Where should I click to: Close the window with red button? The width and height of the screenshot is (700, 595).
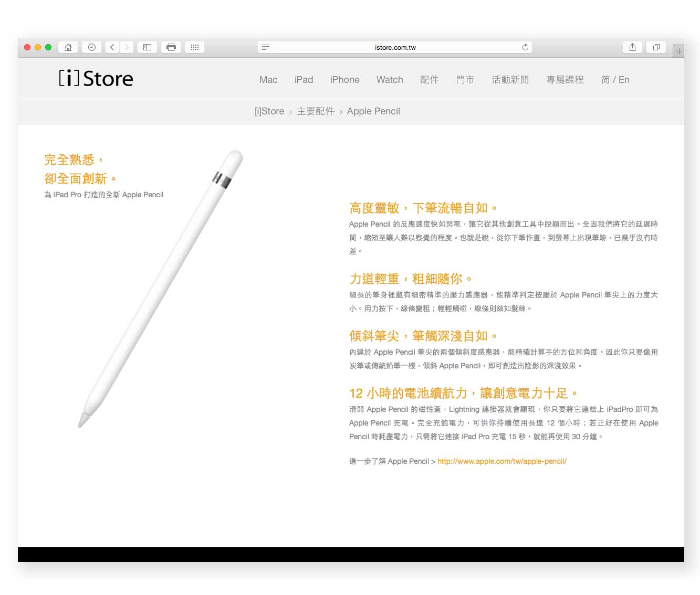click(x=27, y=47)
